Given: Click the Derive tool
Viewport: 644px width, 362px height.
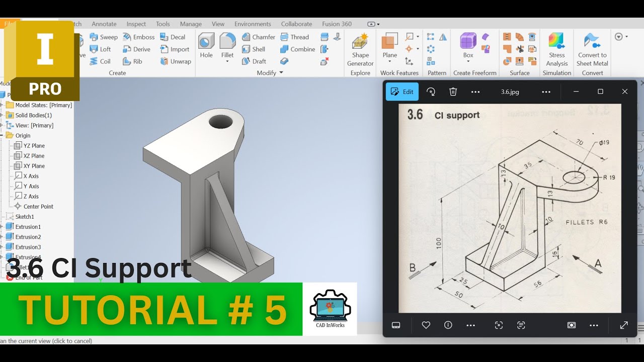Looking at the screenshot, I should [137, 49].
